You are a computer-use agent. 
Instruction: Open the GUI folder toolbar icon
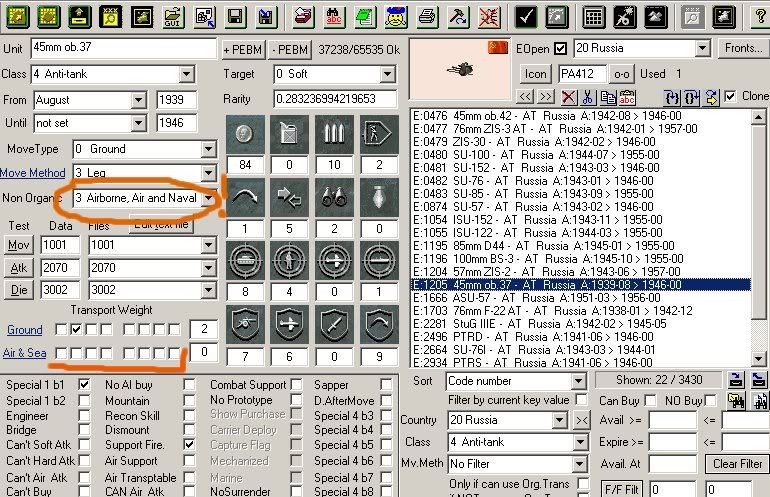point(173,18)
